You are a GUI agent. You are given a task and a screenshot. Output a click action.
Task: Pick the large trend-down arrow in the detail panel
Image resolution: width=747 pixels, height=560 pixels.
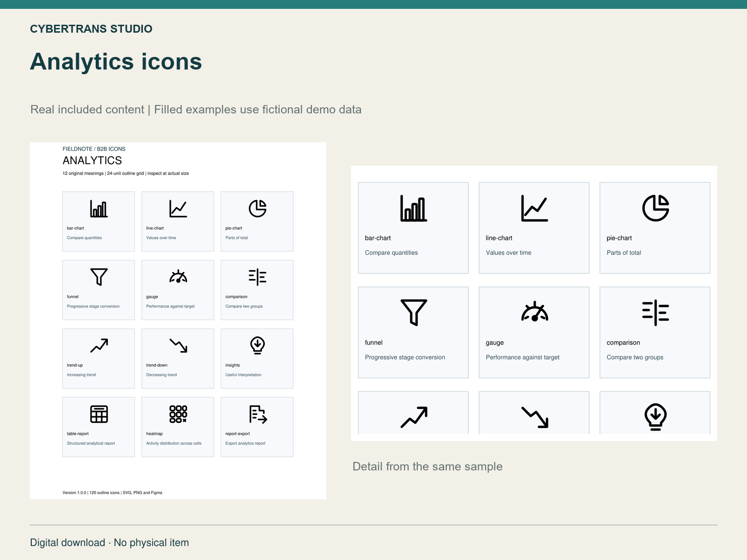pyautogui.click(x=535, y=417)
